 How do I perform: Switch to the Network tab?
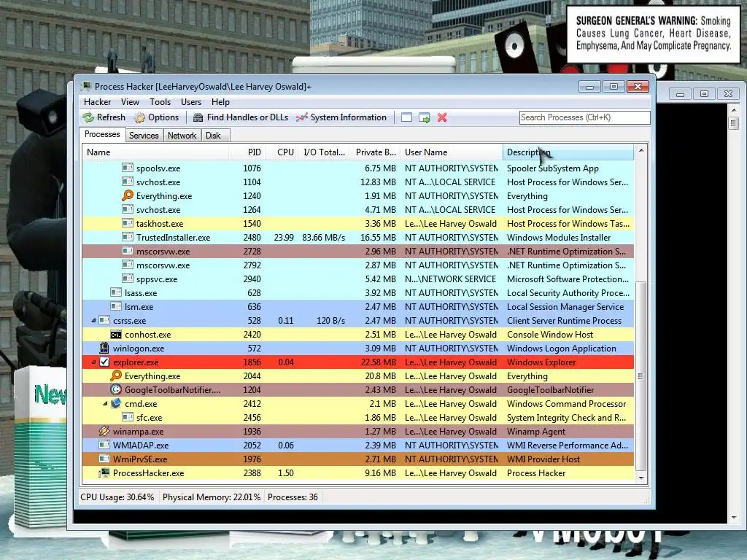click(182, 136)
